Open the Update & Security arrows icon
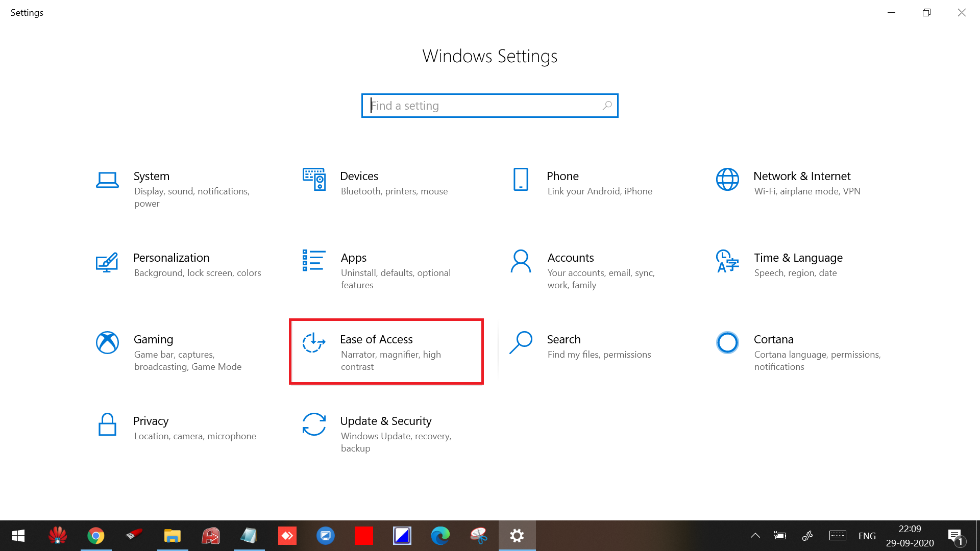 click(314, 424)
